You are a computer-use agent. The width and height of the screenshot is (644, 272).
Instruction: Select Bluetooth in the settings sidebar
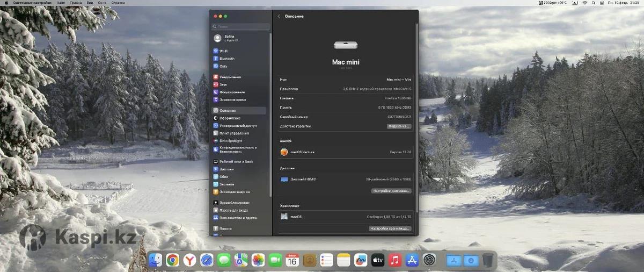click(x=226, y=59)
